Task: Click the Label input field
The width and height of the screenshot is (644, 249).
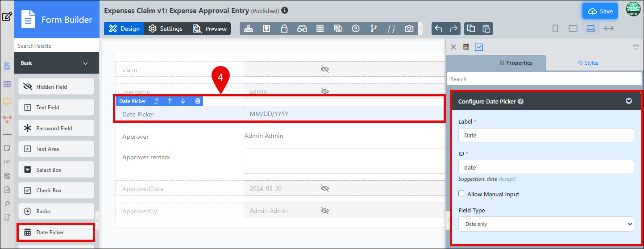Action: (x=546, y=135)
